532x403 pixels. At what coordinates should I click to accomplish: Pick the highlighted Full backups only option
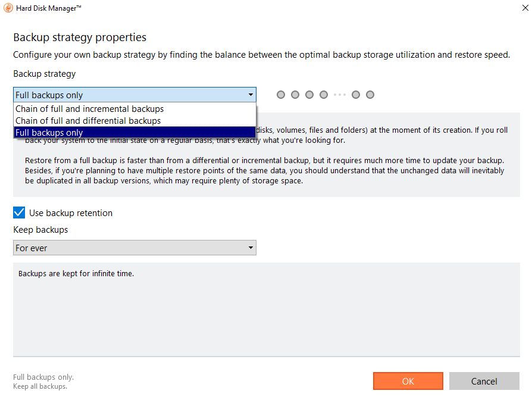[x=49, y=133]
